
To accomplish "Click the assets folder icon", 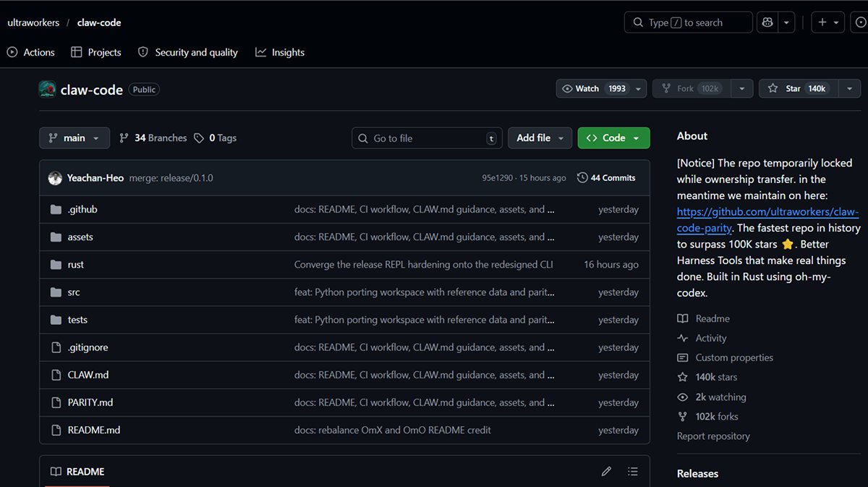I will [56, 237].
